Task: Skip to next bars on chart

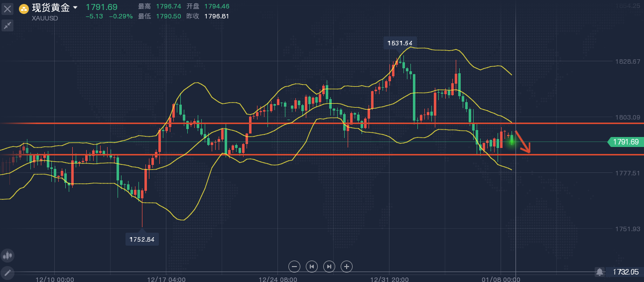Action: 329,267
